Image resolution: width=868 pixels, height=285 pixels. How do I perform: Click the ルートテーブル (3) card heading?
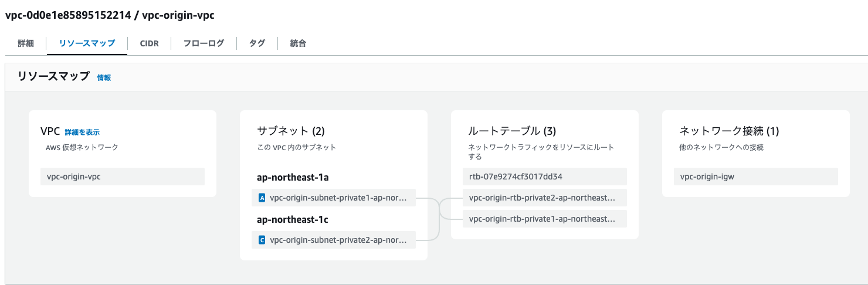(511, 131)
